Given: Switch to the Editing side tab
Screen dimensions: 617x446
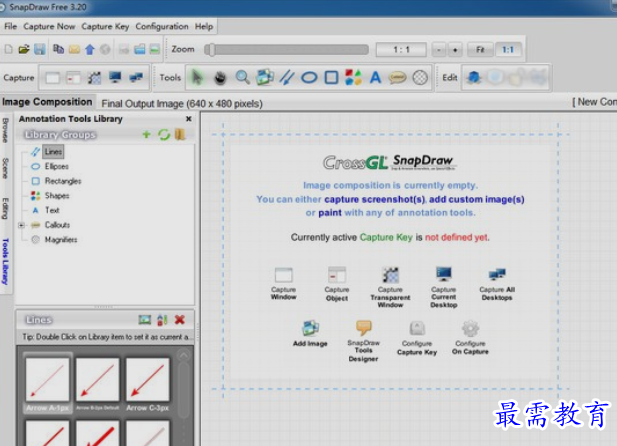Looking at the screenshot, I should coord(5,208).
